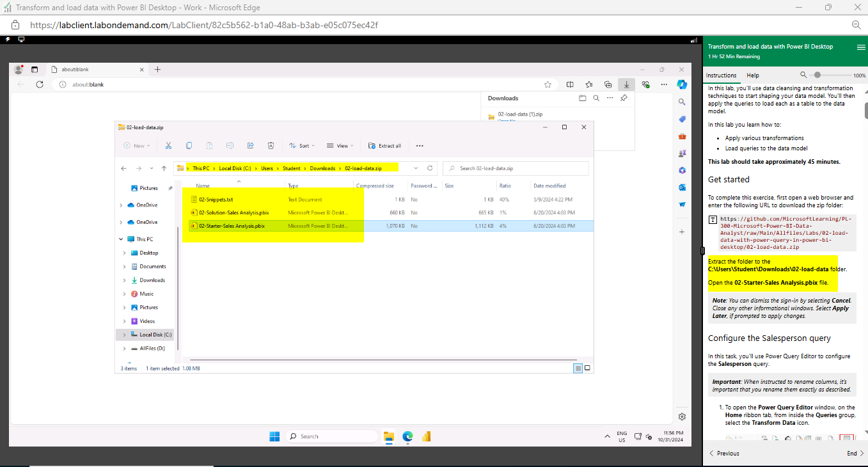868x467 pixels.
Task: Open the lab hamburger menu
Action: pyautogui.click(x=861, y=47)
